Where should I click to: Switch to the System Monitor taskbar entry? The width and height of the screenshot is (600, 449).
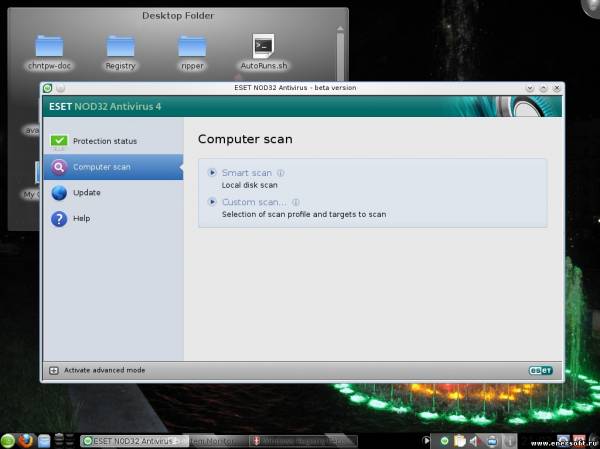coord(218,441)
